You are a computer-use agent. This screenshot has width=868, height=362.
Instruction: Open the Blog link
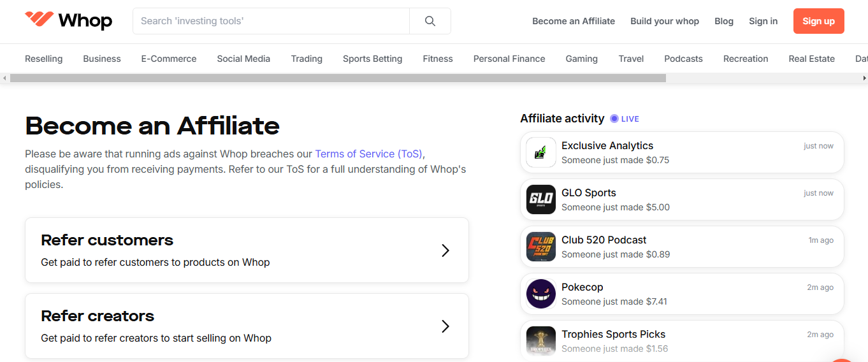click(x=724, y=21)
